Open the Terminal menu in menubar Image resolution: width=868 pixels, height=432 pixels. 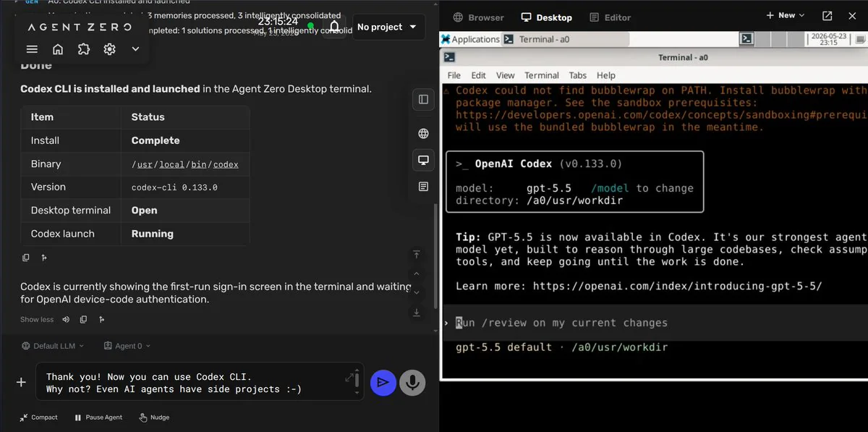[542, 75]
